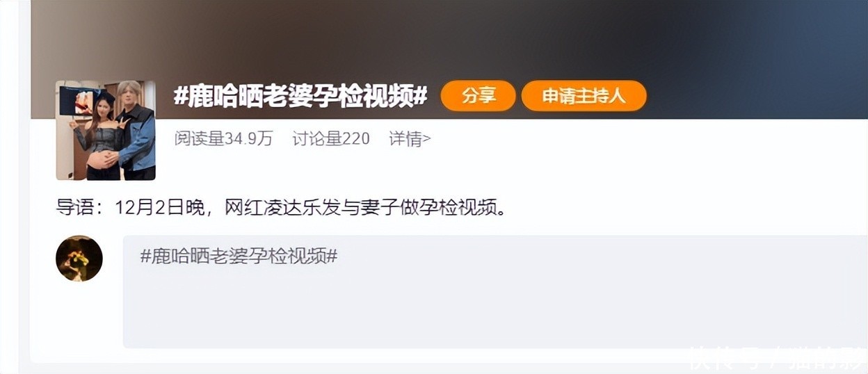Viewport: 868px width, 374px height.
Task: Click the 讨论量220 statistic
Action: pyautogui.click(x=331, y=139)
